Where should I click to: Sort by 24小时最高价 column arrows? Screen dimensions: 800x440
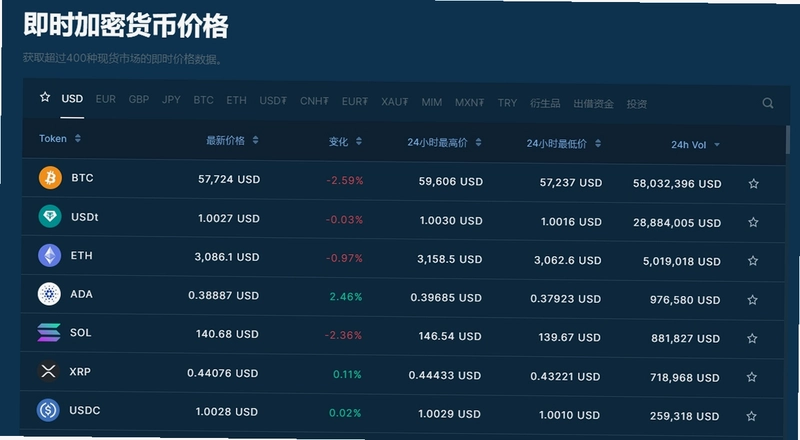tap(478, 142)
